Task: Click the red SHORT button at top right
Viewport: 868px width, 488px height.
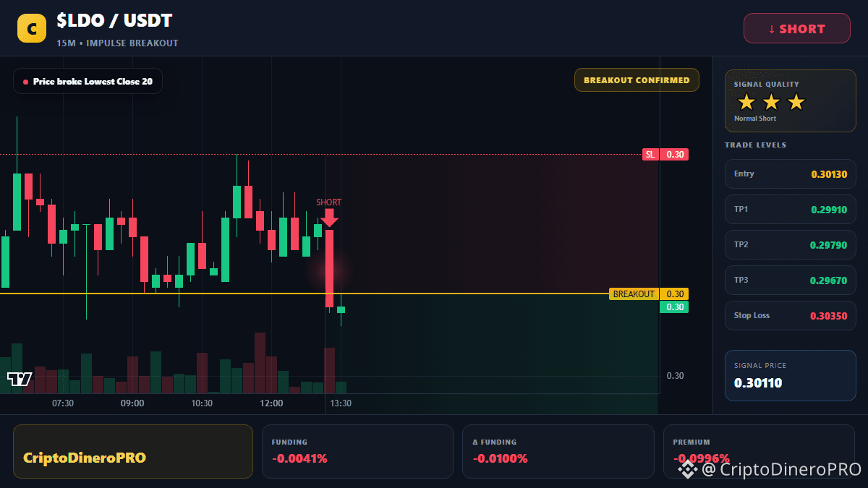Action: pyautogui.click(x=797, y=28)
